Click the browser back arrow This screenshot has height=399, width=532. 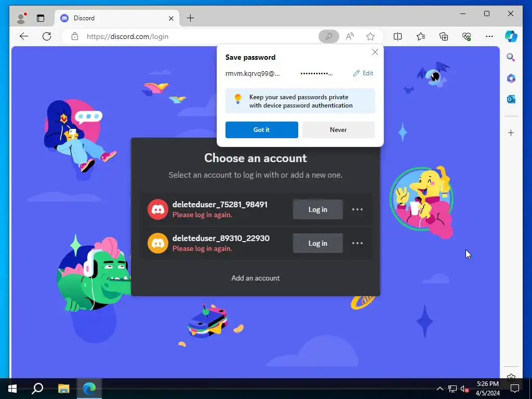(x=24, y=36)
